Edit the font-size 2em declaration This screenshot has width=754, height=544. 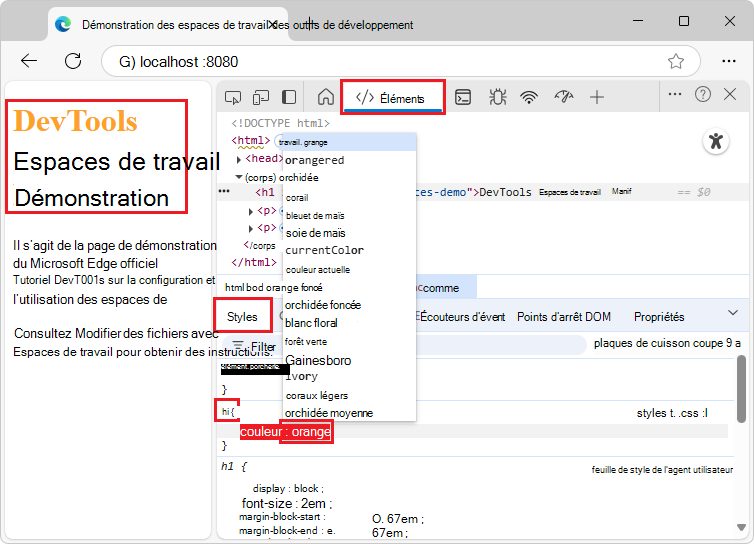coord(287,504)
